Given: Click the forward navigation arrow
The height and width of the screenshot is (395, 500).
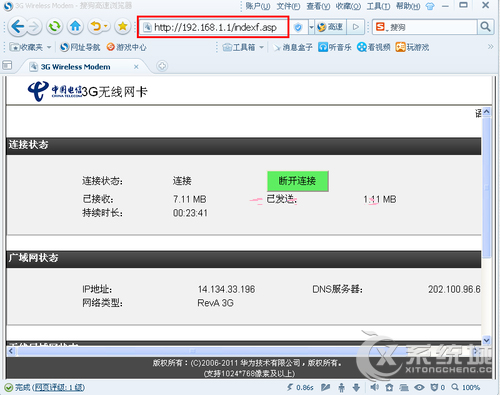Looking at the screenshot, I should click(34, 27).
